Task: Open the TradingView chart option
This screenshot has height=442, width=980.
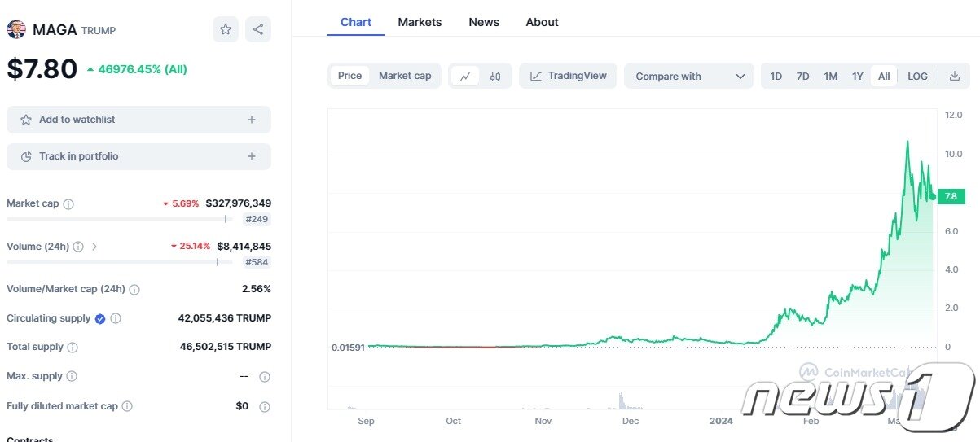Action: [568, 76]
